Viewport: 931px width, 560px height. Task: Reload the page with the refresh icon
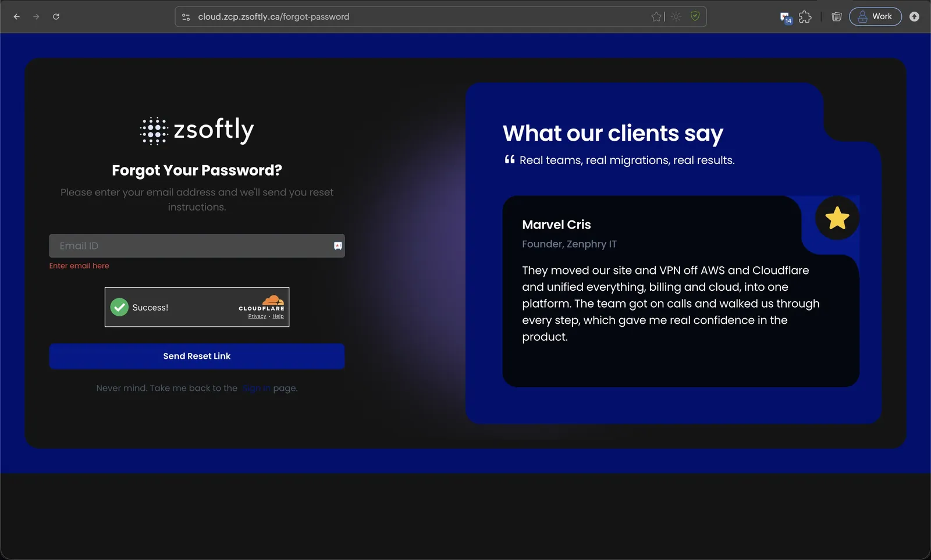[56, 17]
